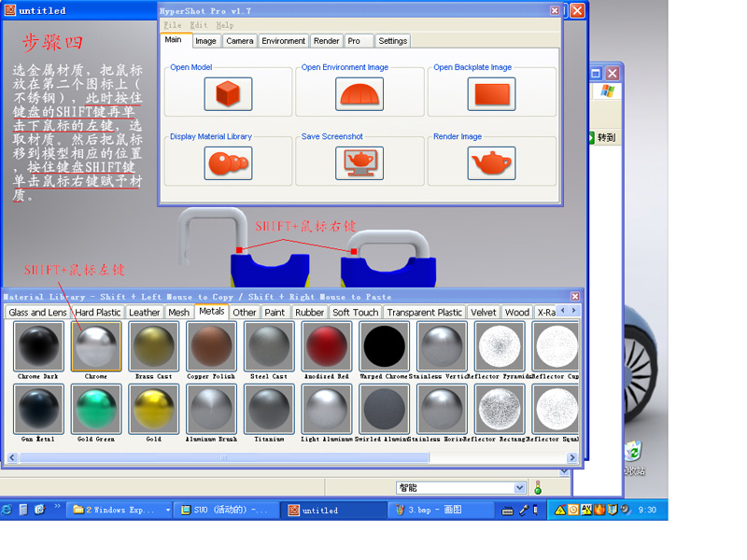Image resolution: width=747 pixels, height=560 pixels.
Task: Open the Environment tab
Action: 284,41
